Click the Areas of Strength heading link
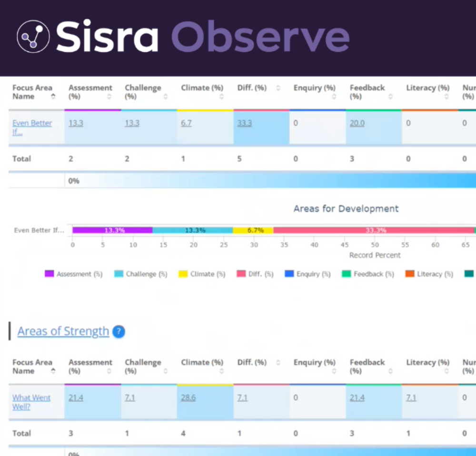Viewport: 476px width, 456px height. (x=63, y=331)
